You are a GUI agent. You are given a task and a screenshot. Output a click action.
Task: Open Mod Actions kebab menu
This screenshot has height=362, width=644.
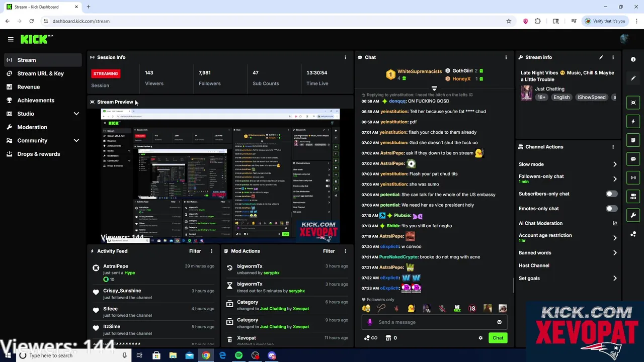345,251
